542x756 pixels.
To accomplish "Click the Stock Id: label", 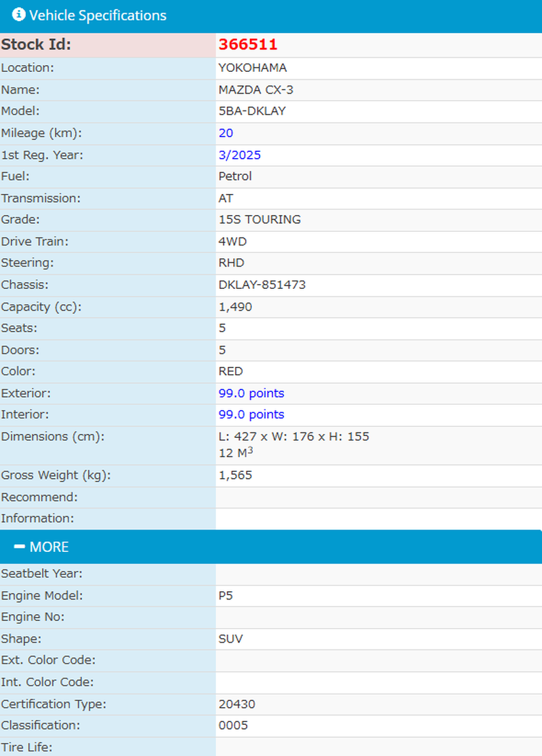I will coord(36,44).
